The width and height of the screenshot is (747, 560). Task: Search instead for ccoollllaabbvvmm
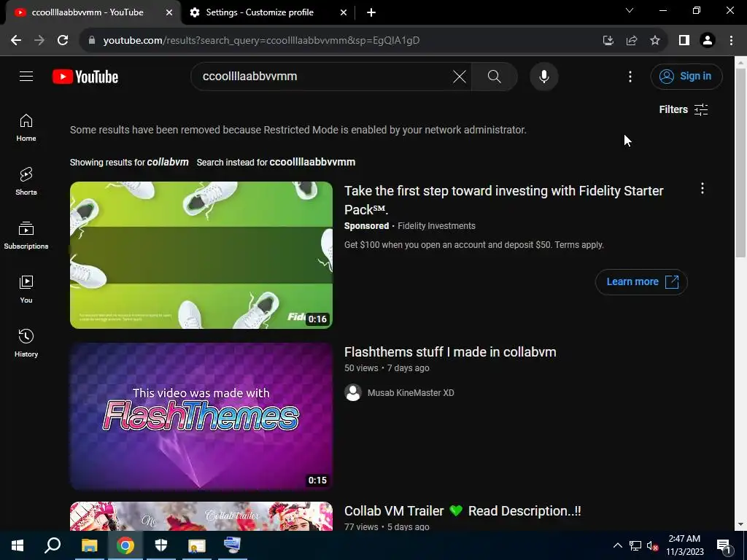(x=312, y=162)
